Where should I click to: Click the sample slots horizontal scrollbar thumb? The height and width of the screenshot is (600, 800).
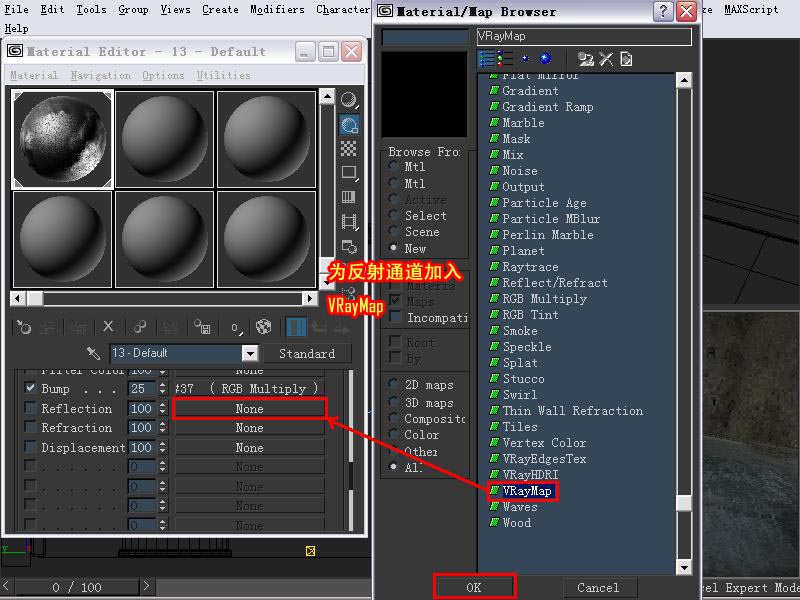[x=35, y=298]
